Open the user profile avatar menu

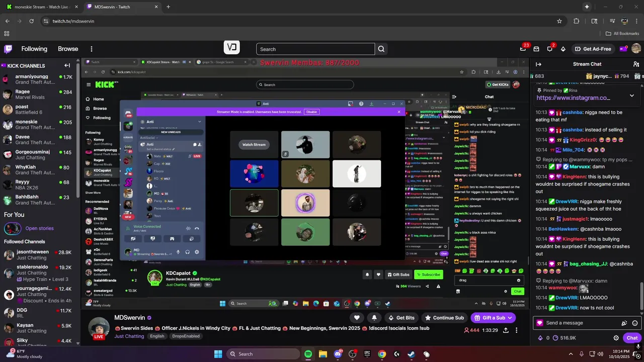pos(636,49)
